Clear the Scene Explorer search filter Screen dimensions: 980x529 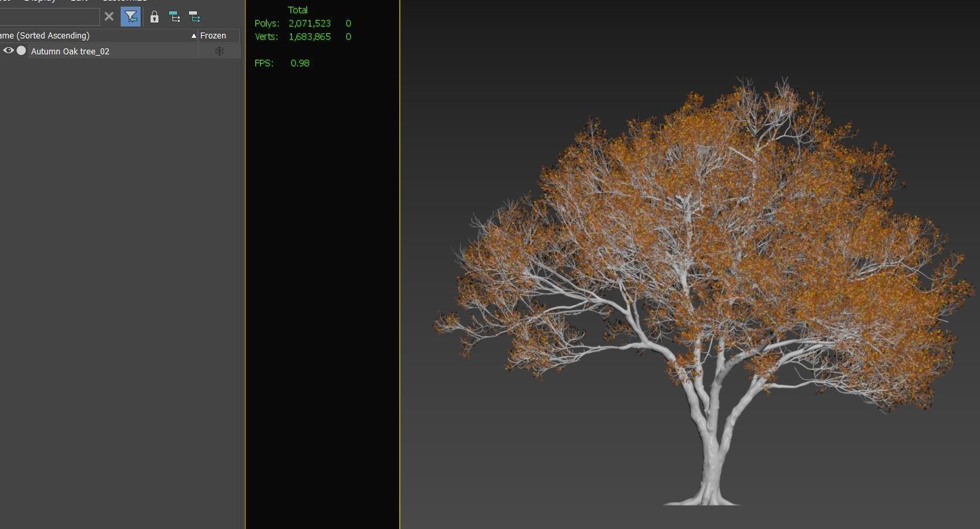(109, 17)
